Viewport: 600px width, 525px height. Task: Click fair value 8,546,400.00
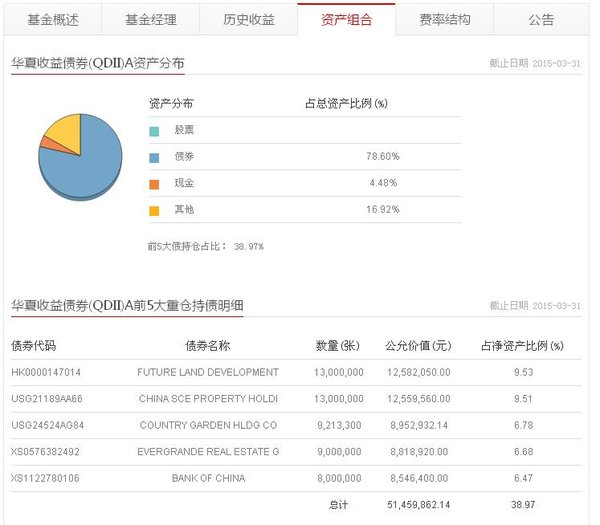(x=419, y=478)
